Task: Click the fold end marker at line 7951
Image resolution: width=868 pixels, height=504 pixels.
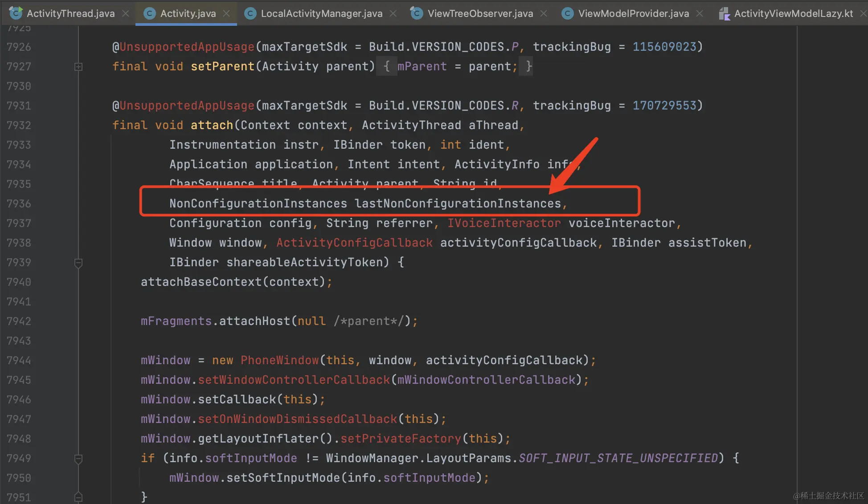Action: coord(78,497)
